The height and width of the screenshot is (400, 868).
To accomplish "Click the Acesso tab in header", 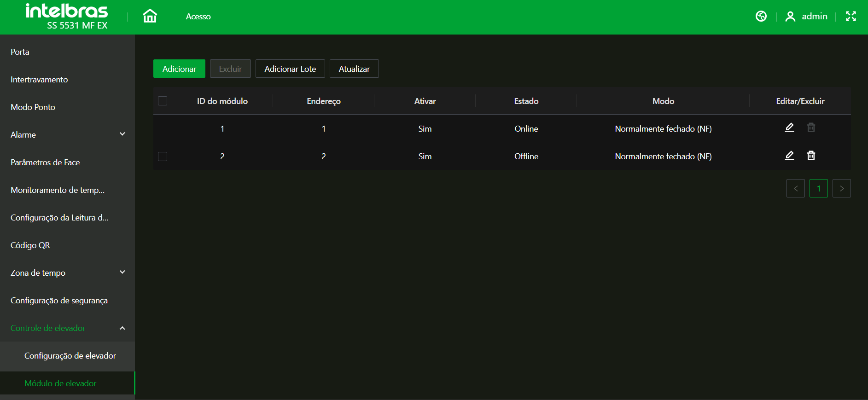I will (x=198, y=17).
